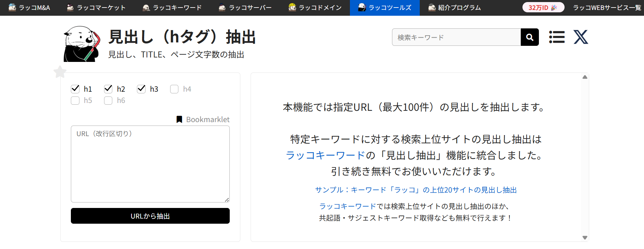
Task: Enable the h4 checkbox
Action: [x=174, y=89]
